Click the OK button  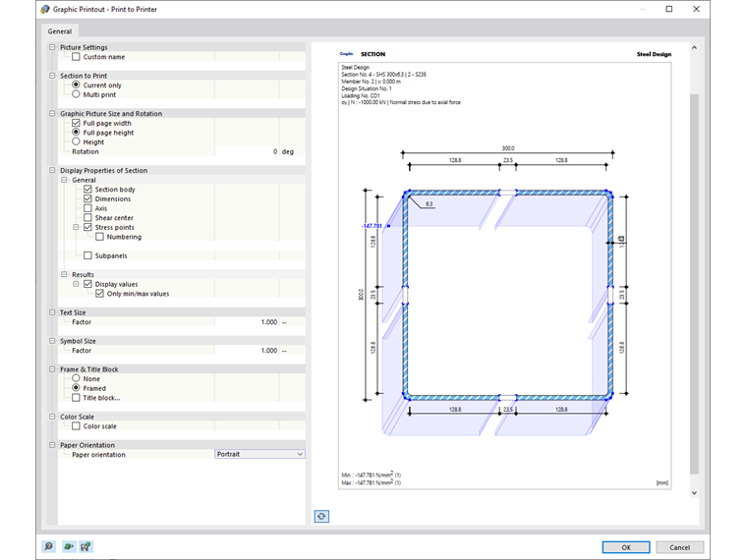(626, 547)
